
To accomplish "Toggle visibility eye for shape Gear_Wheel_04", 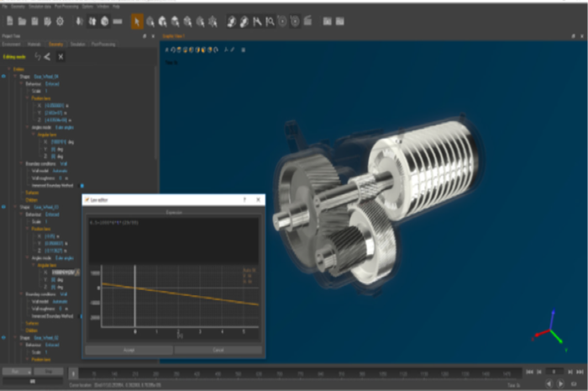I will point(4,77).
